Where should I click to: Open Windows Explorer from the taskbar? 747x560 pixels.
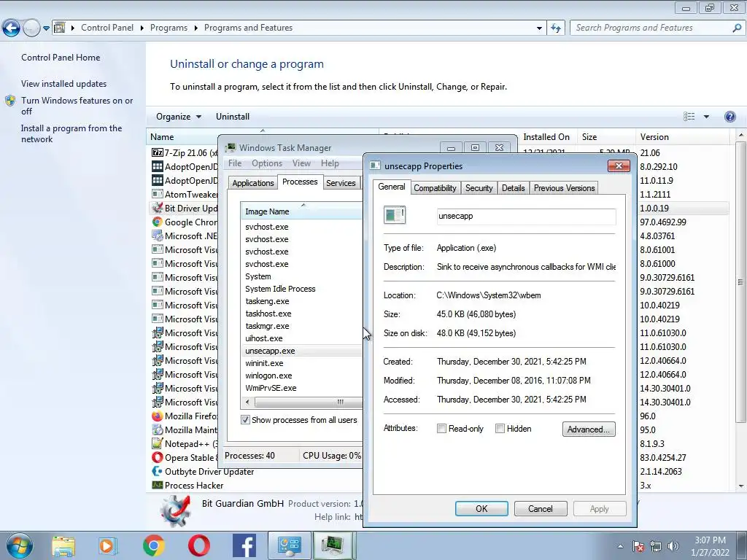pyautogui.click(x=63, y=546)
